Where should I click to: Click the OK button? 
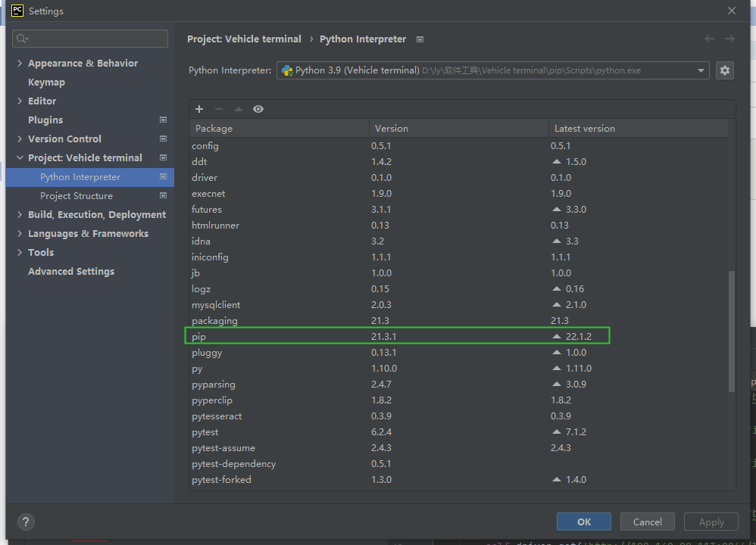[584, 522]
